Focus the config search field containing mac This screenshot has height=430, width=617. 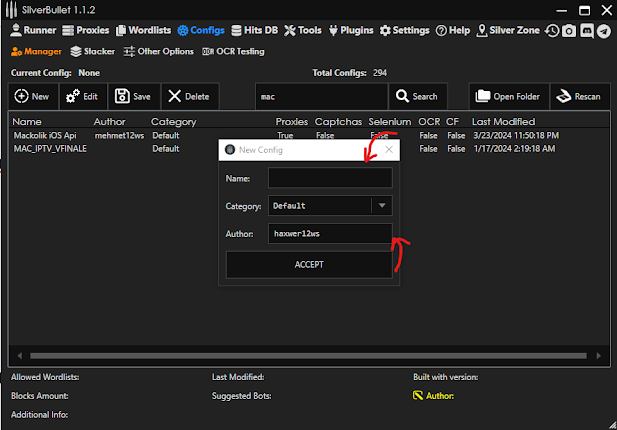coord(321,97)
